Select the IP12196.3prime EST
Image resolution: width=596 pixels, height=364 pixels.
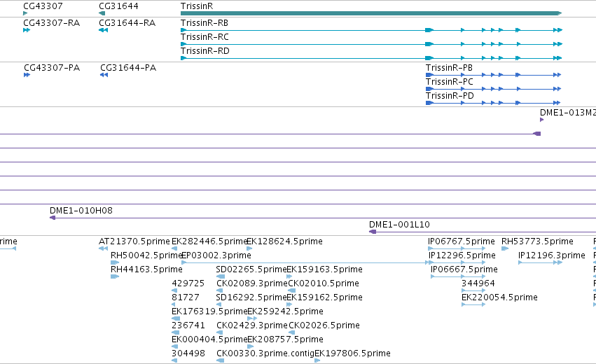coord(552,255)
